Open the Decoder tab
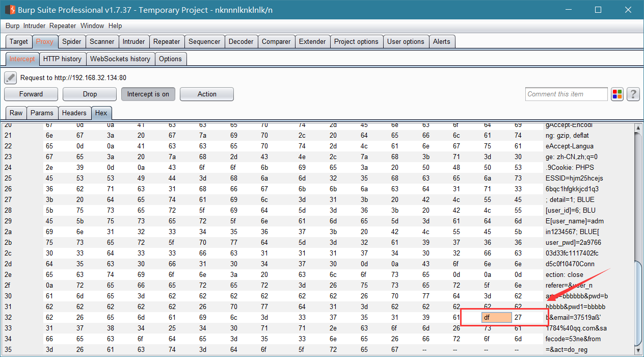Image resolution: width=644 pixels, height=357 pixels. (x=241, y=42)
